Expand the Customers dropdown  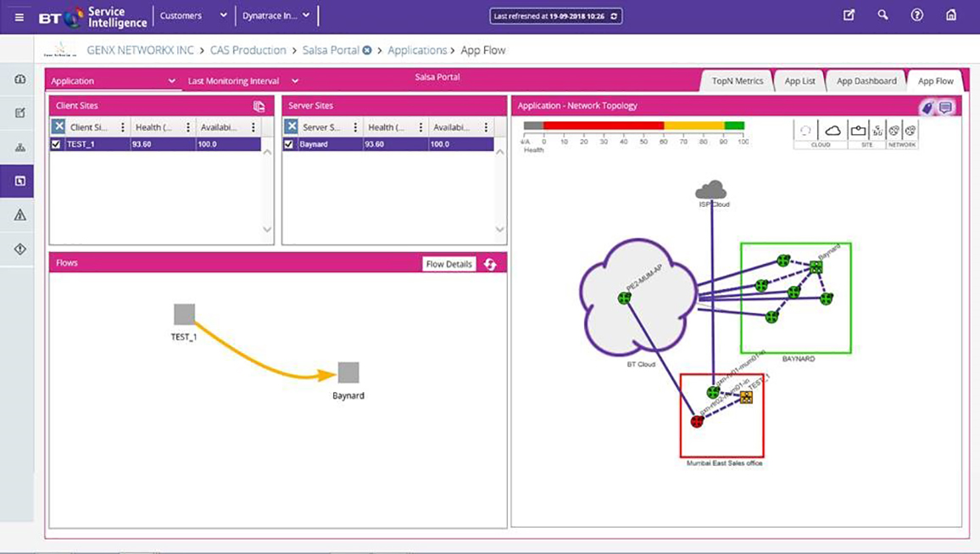193,15
